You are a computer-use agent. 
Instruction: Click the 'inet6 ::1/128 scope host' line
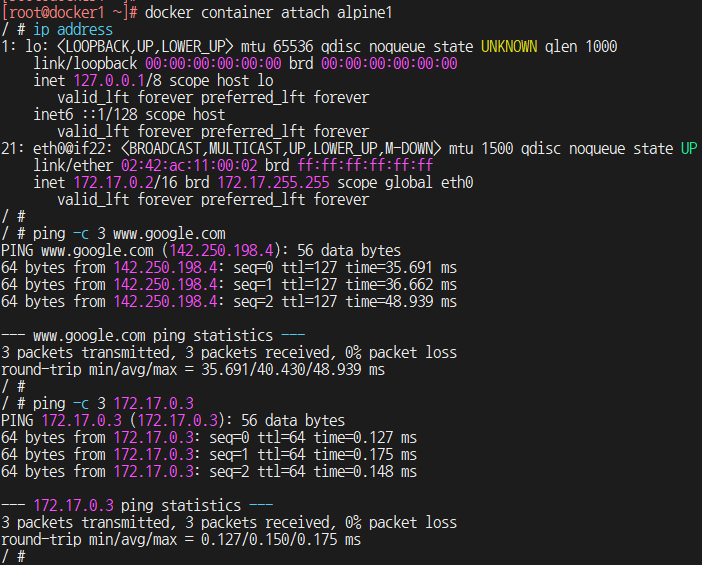click(129, 115)
